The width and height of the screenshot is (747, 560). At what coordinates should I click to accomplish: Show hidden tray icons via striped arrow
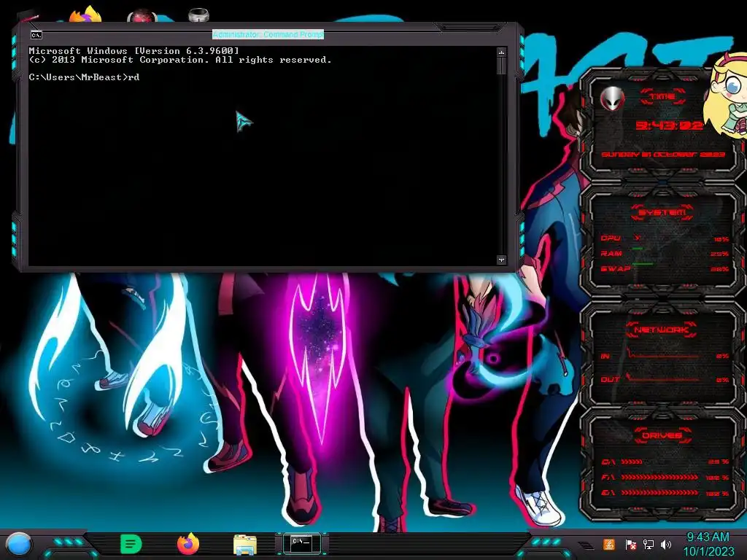[586, 545]
